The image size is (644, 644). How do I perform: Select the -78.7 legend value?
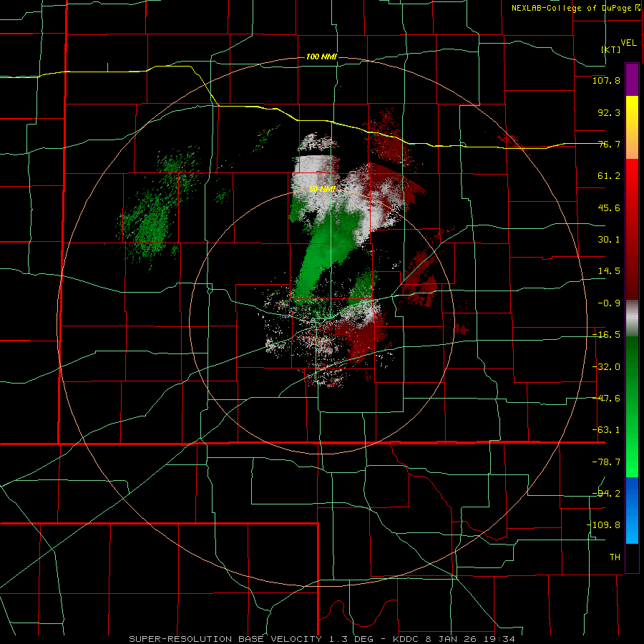click(606, 462)
